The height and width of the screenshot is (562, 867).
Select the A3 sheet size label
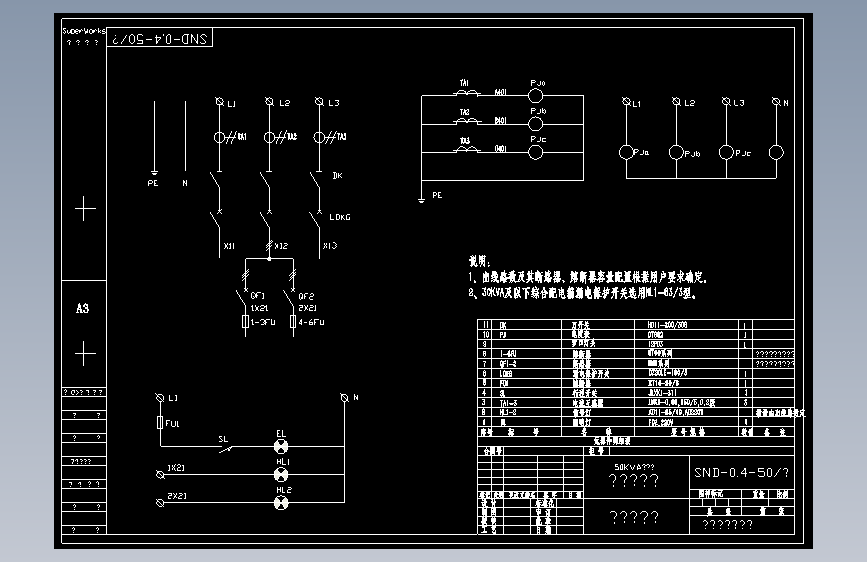click(x=82, y=309)
